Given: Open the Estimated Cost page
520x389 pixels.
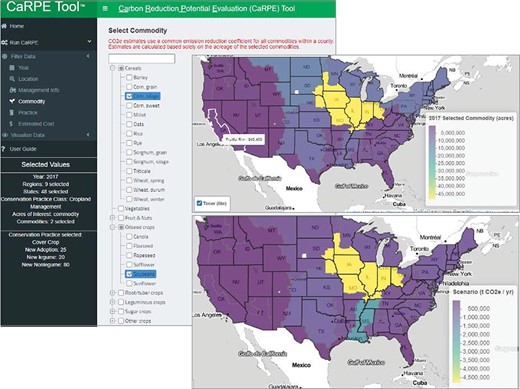Looking at the screenshot, I should click(36, 124).
